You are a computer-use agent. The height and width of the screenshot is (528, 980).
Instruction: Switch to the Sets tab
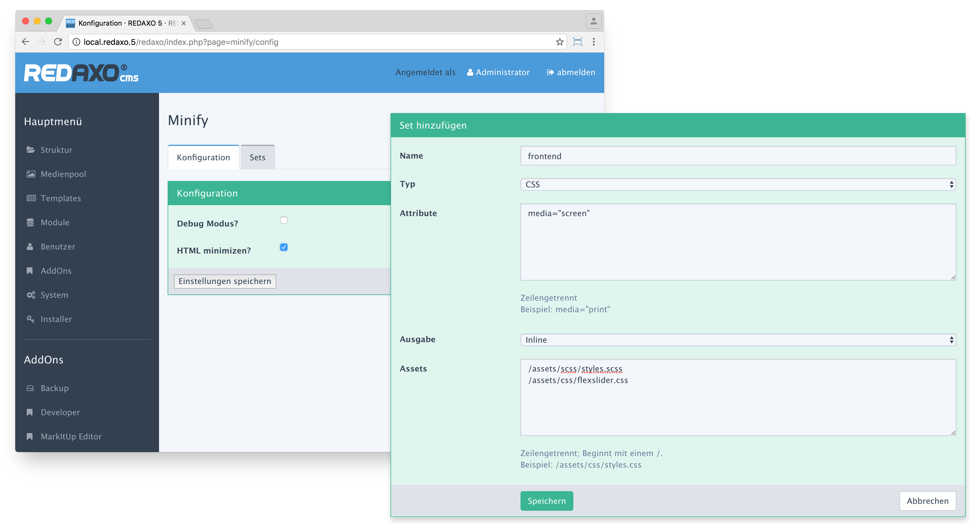point(258,158)
